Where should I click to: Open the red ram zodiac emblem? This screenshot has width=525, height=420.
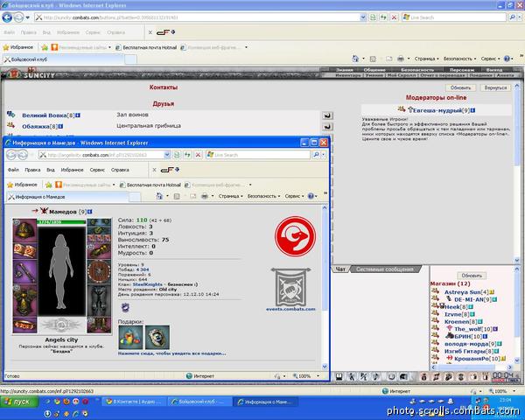tap(295, 236)
